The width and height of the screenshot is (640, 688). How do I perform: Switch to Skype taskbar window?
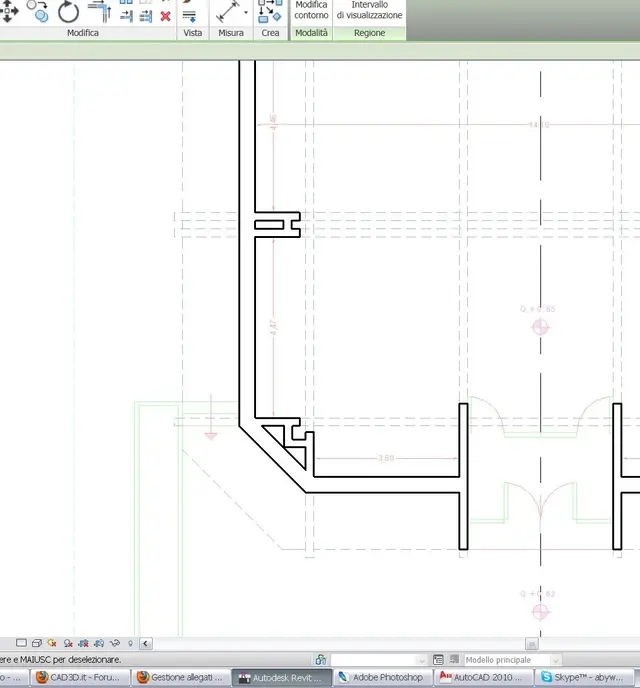(x=585, y=677)
